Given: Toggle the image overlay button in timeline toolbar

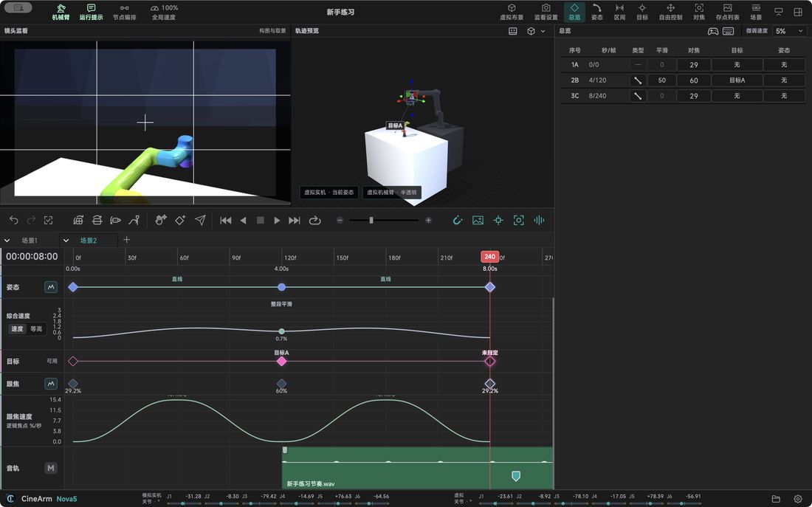Looking at the screenshot, I should point(478,220).
